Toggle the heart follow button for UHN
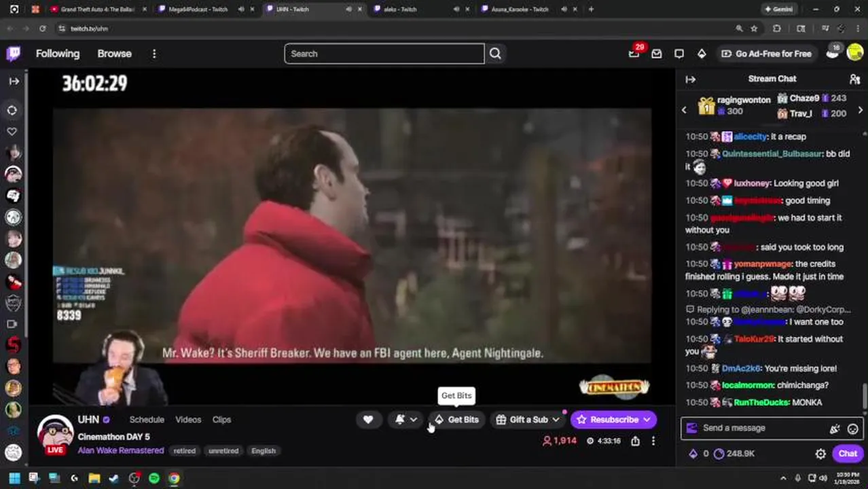 click(x=367, y=420)
